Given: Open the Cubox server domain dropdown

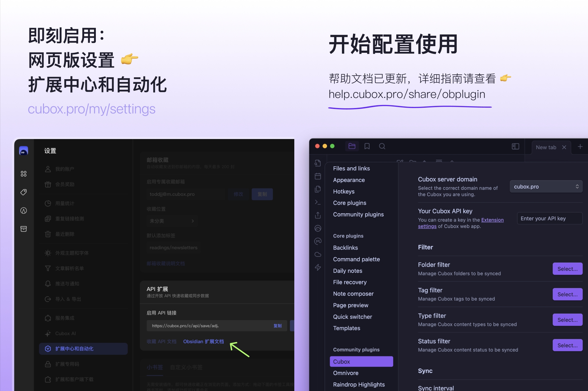Looking at the screenshot, I should 546,187.
